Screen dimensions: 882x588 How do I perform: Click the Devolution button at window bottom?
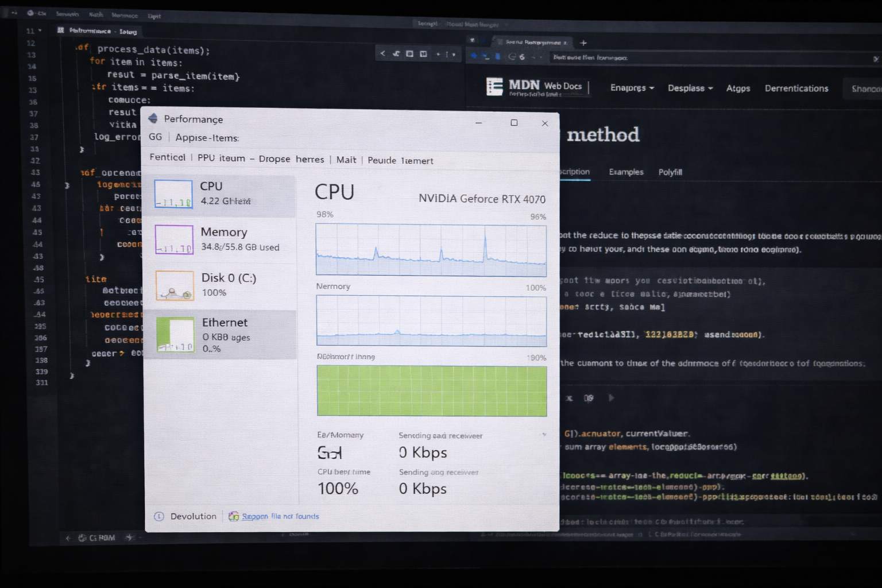194,516
